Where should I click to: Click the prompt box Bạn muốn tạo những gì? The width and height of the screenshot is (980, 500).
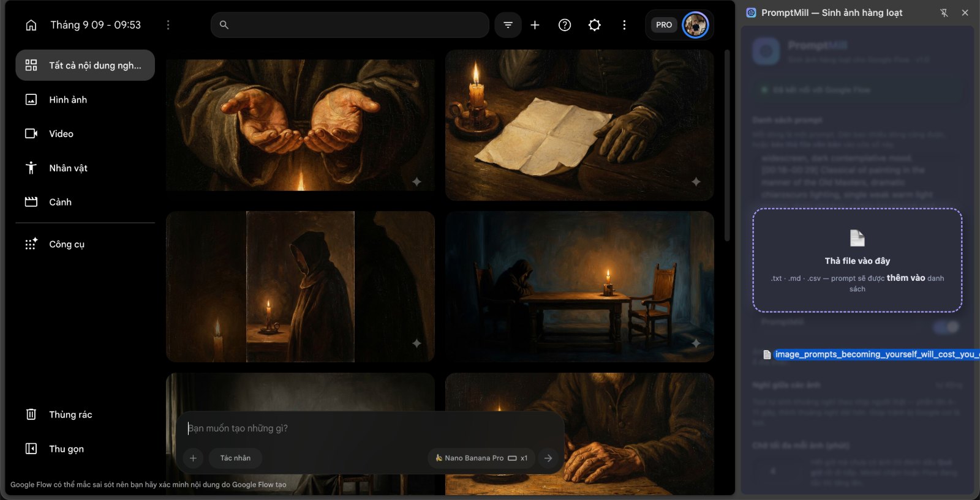point(369,428)
